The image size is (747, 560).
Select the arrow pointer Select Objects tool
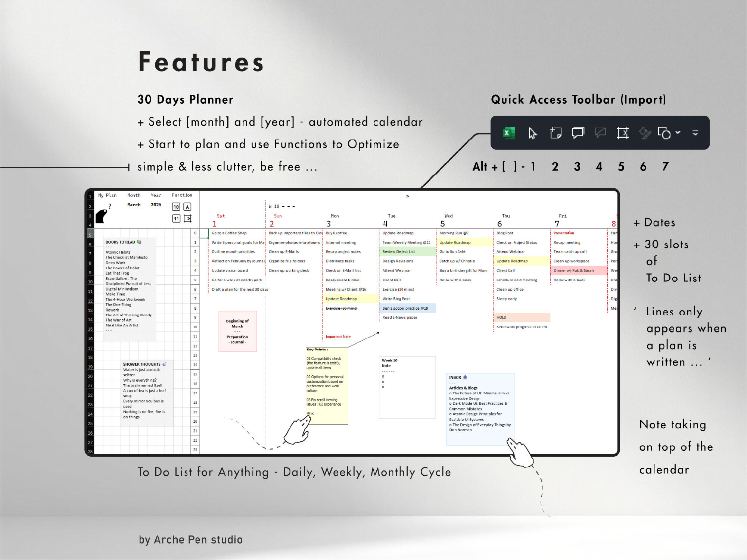click(x=532, y=133)
